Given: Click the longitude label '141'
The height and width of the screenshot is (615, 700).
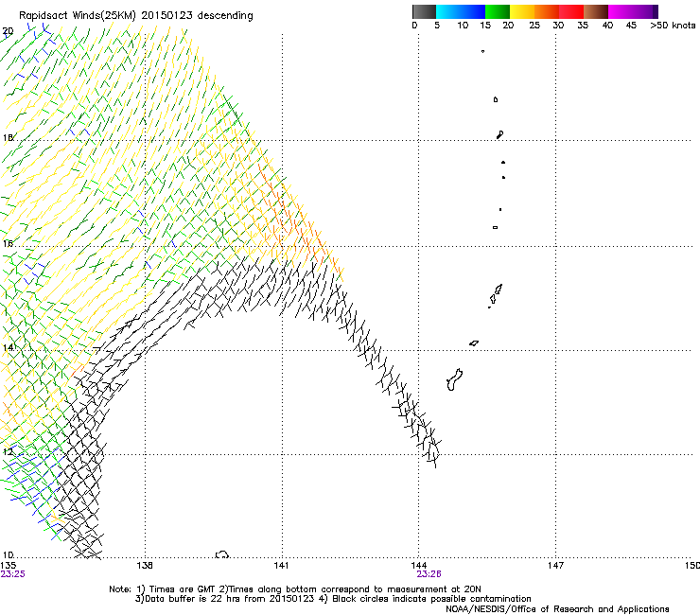Looking at the screenshot, I should tap(281, 566).
